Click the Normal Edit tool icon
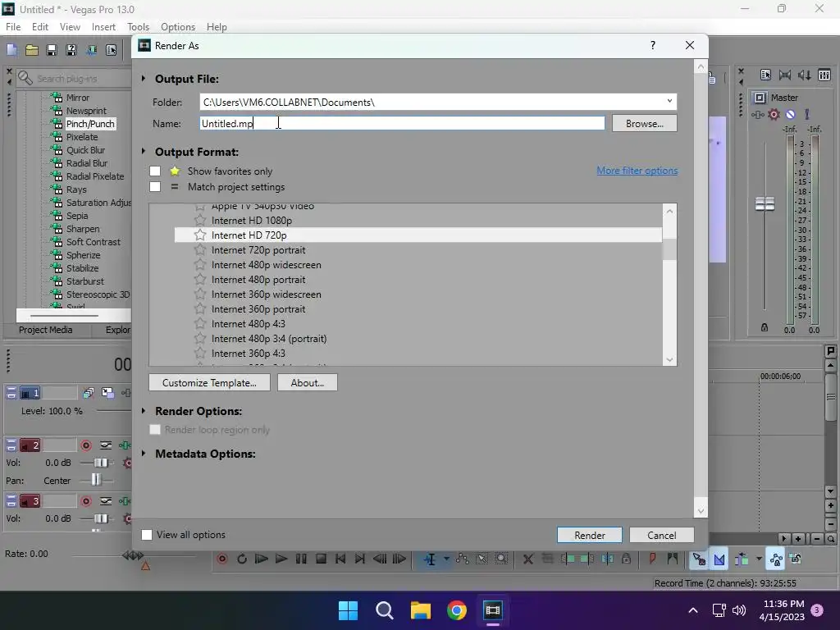The height and width of the screenshot is (630, 840). [x=430, y=559]
